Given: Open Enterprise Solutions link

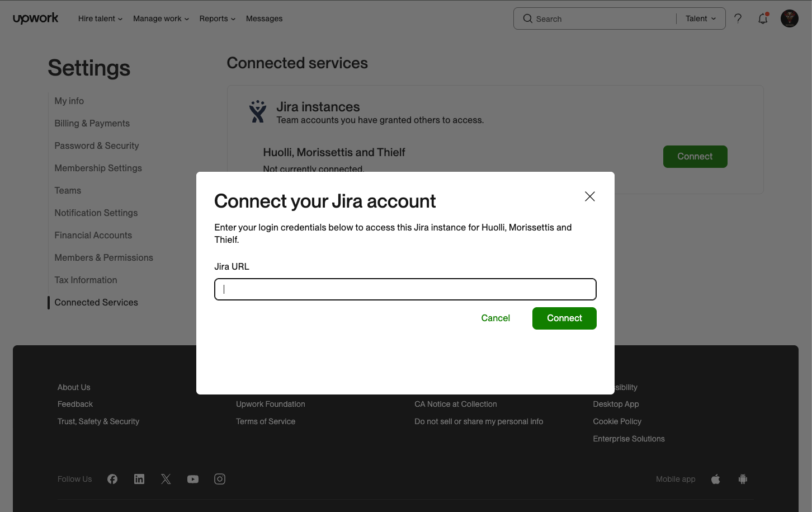Looking at the screenshot, I should click(629, 439).
